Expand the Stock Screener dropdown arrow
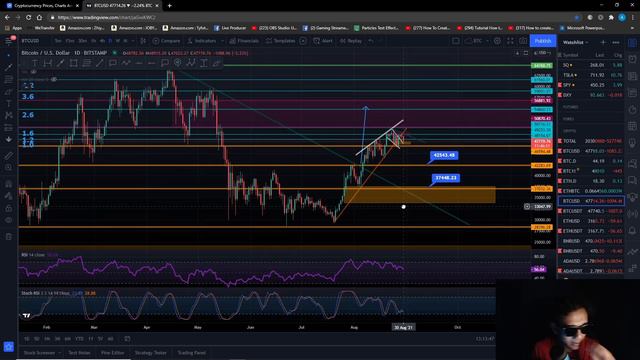The width and height of the screenshot is (640, 360). point(60,353)
